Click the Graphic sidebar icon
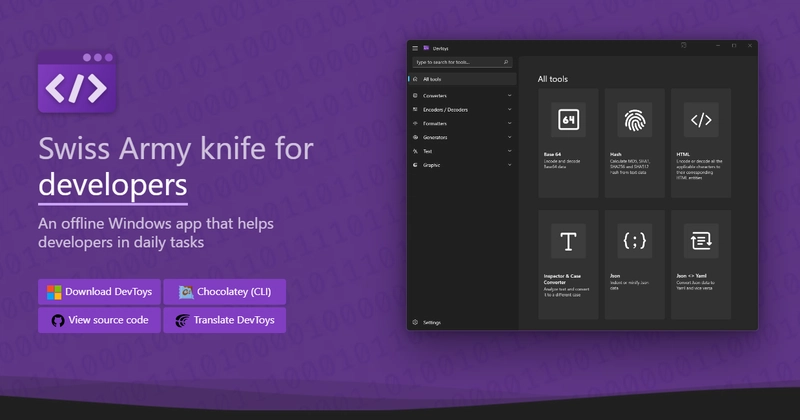Screen dimensions: 800x420 (x=415, y=165)
